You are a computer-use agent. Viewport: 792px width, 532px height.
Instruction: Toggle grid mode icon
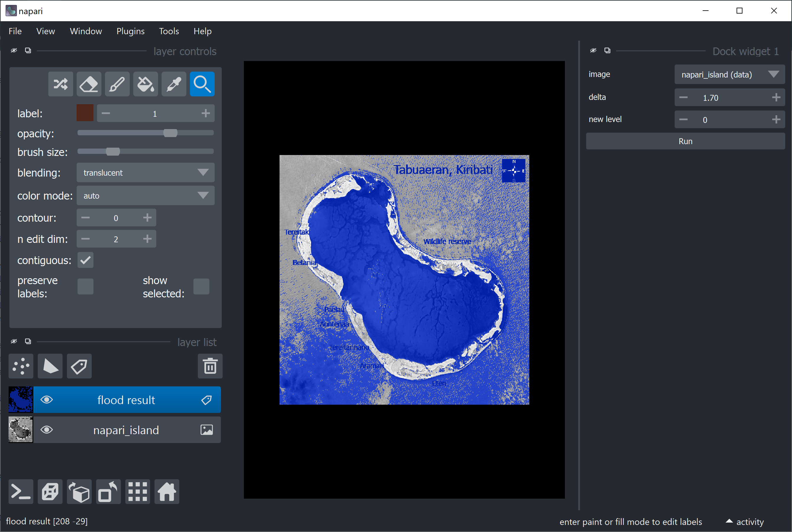click(x=138, y=492)
